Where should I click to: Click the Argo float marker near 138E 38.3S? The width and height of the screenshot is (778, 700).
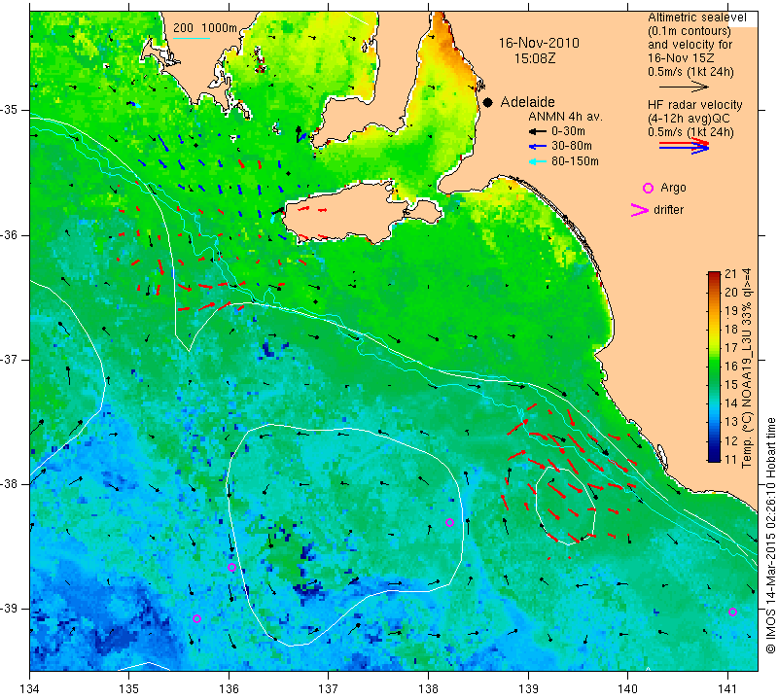click(449, 522)
